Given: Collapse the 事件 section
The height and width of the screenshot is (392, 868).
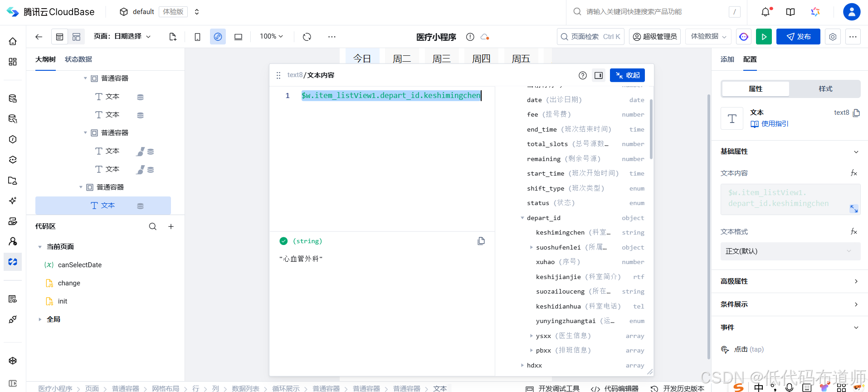Looking at the screenshot, I should coord(856,328).
